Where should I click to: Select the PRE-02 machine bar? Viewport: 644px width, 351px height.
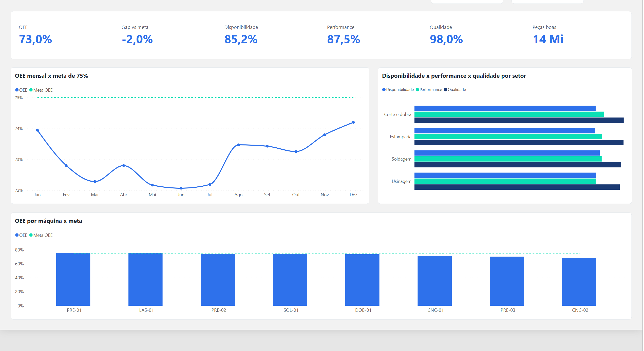click(x=218, y=280)
